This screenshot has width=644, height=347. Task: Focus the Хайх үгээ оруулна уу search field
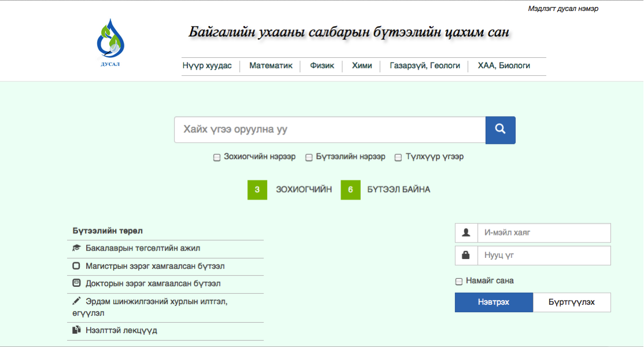(330, 130)
